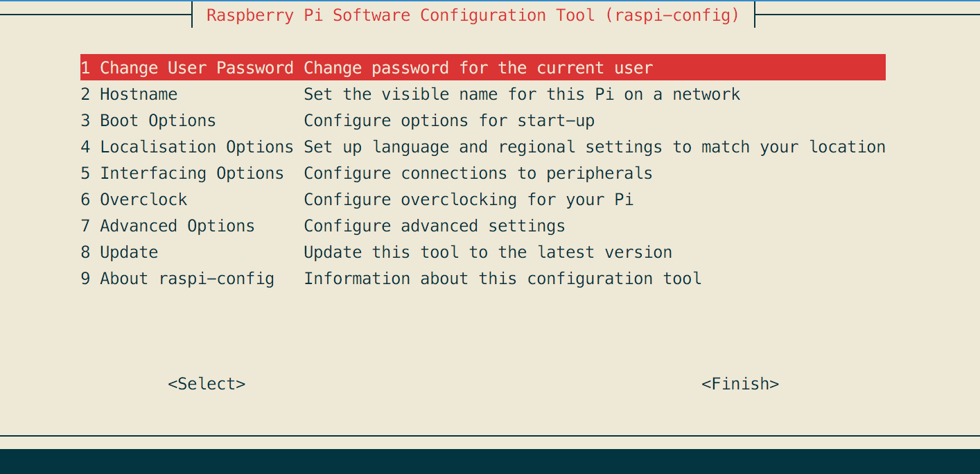Click 'Configure connections to peripherals' description

coord(478,173)
